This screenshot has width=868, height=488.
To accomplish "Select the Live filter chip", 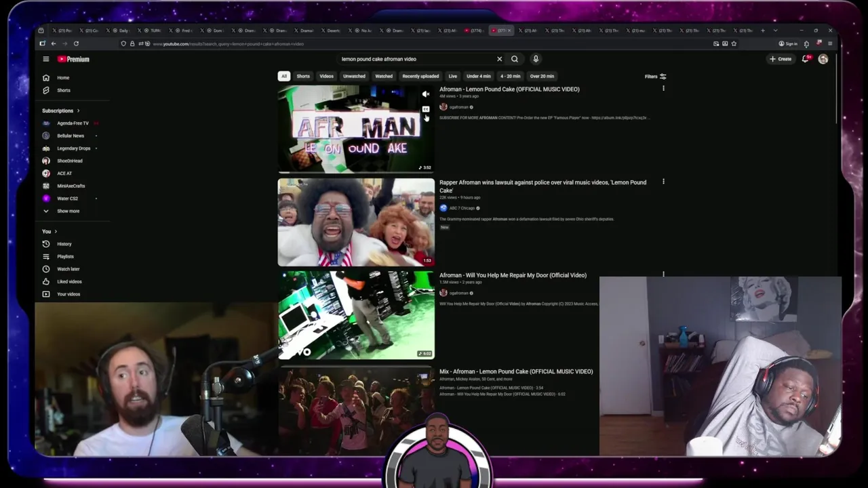I will [x=453, y=76].
